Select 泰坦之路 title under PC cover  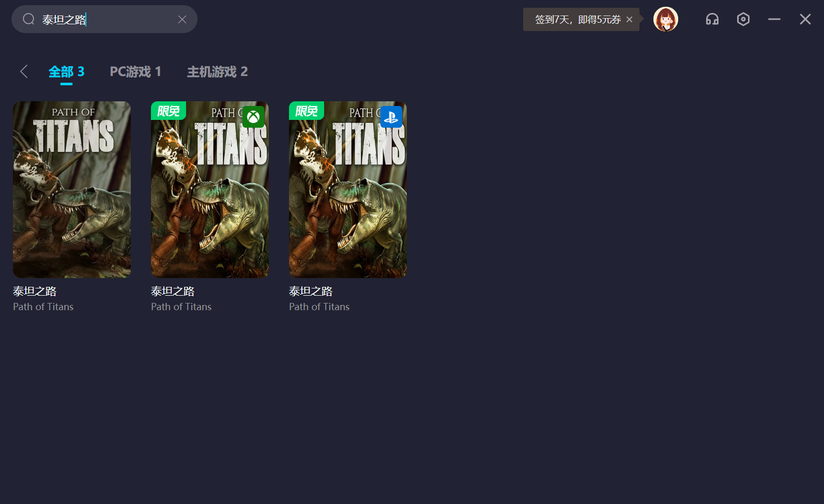point(35,291)
